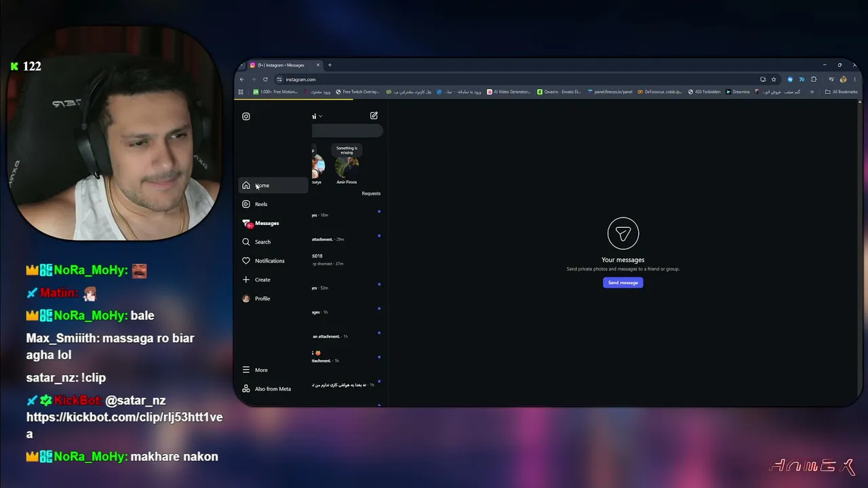
Task: Open the Qwadro - Envato bookmark
Action: tap(559, 91)
